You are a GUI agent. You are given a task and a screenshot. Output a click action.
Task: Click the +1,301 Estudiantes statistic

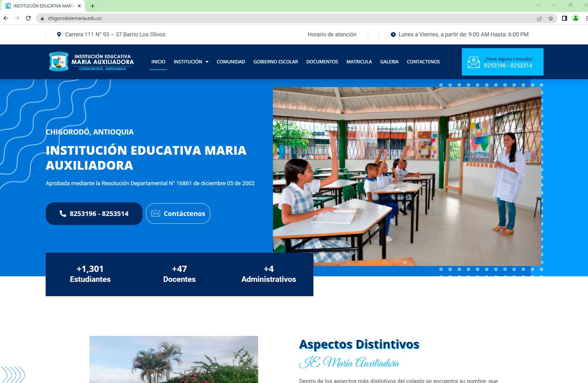[x=90, y=274]
